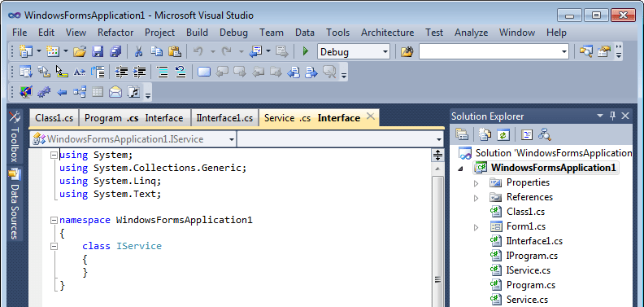This screenshot has height=307, width=644.
Task: Collapse the namespace outlining block
Action: click(54, 220)
